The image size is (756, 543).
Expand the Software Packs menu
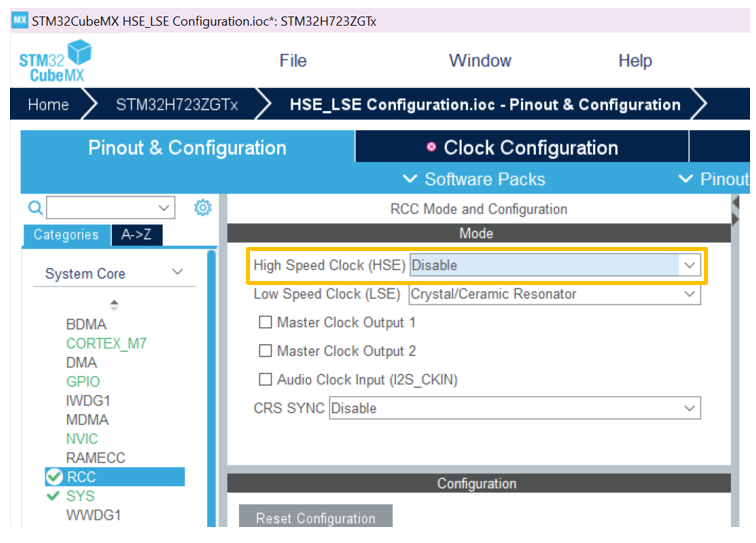474,179
